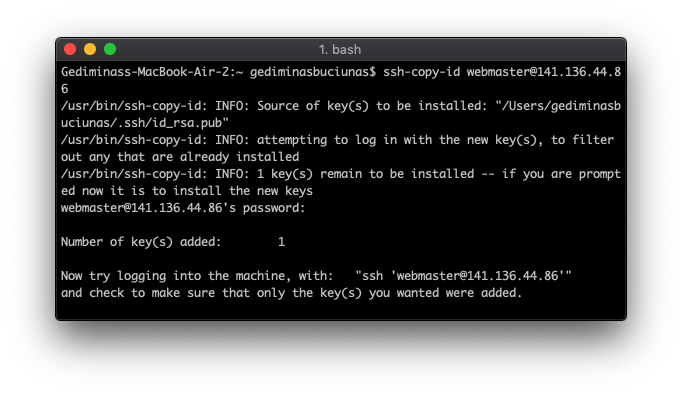Click the "and check to make sure" line
Image resolution: width=682 pixels, height=394 pixels.
pos(291,292)
